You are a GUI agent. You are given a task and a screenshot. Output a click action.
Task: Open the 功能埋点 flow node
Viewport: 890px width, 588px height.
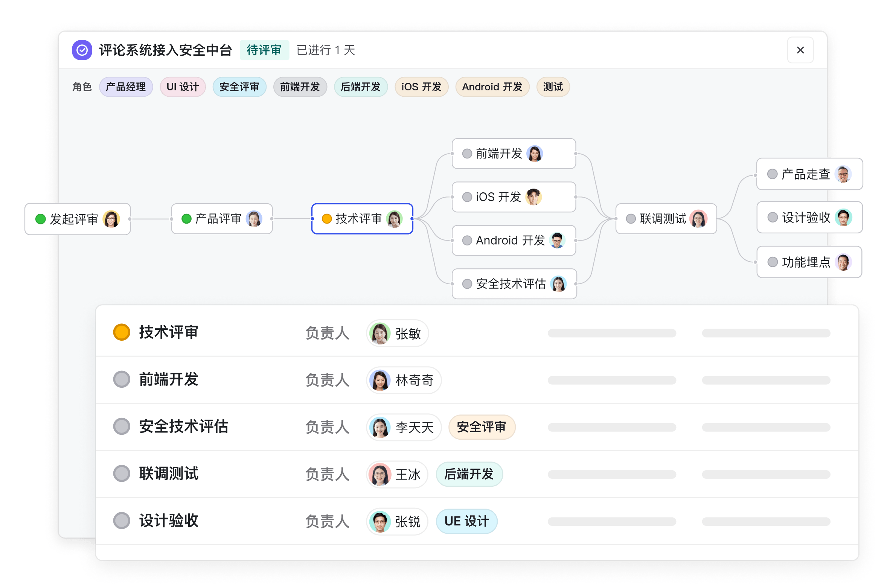point(809,262)
